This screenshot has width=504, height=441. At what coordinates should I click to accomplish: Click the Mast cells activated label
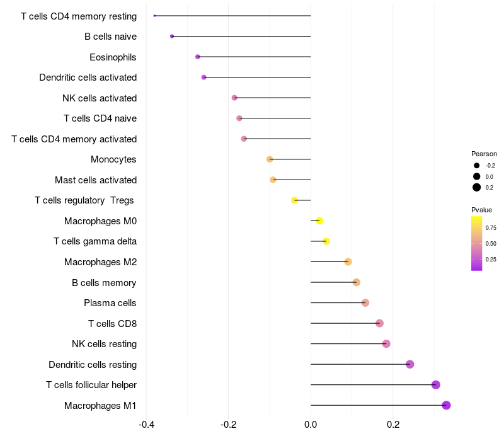(x=96, y=180)
